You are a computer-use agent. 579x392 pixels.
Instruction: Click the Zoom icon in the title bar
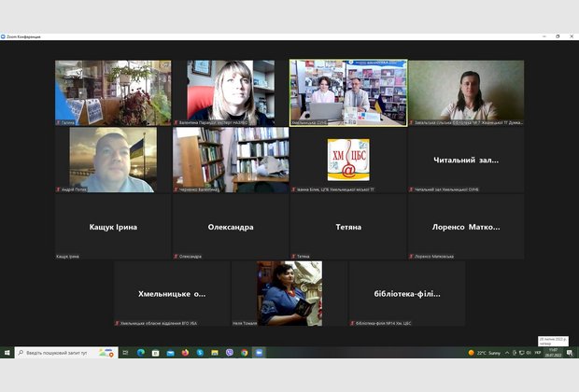pyautogui.click(x=4, y=36)
